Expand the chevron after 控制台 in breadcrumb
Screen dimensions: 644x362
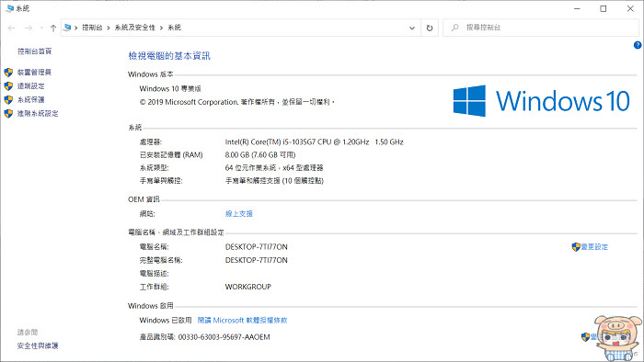tap(109, 28)
